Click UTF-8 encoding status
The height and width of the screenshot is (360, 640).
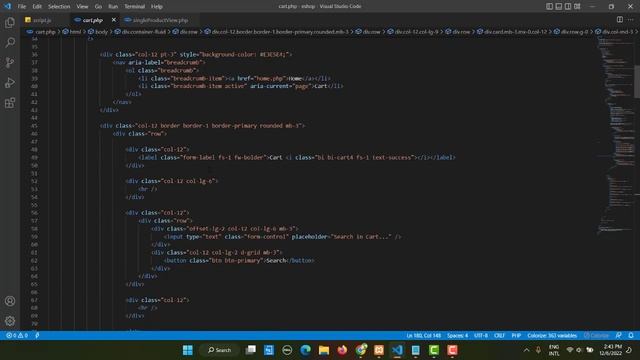point(481,335)
